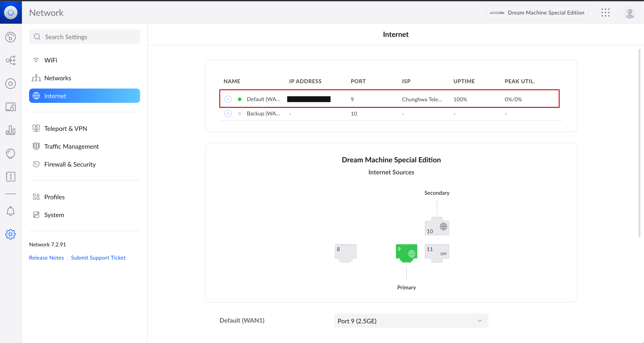Screen dimensions: 644x343
Task: Pause the Backup WAN connection
Action: (x=228, y=114)
